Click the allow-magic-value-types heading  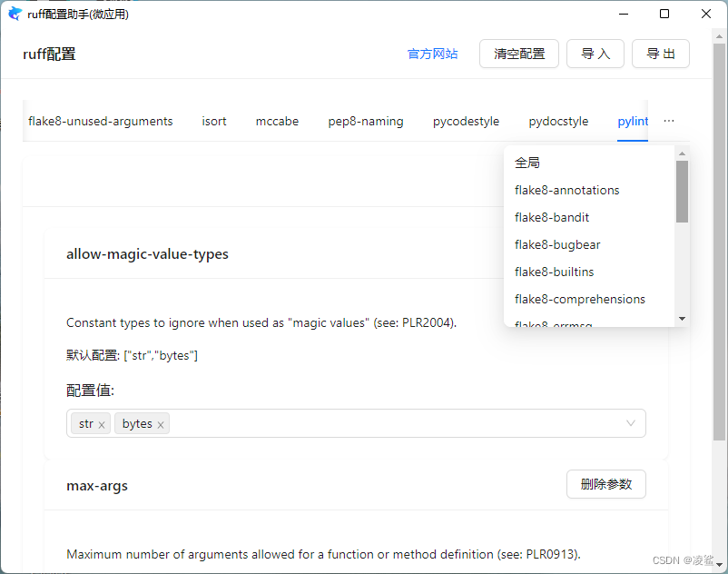pos(147,254)
